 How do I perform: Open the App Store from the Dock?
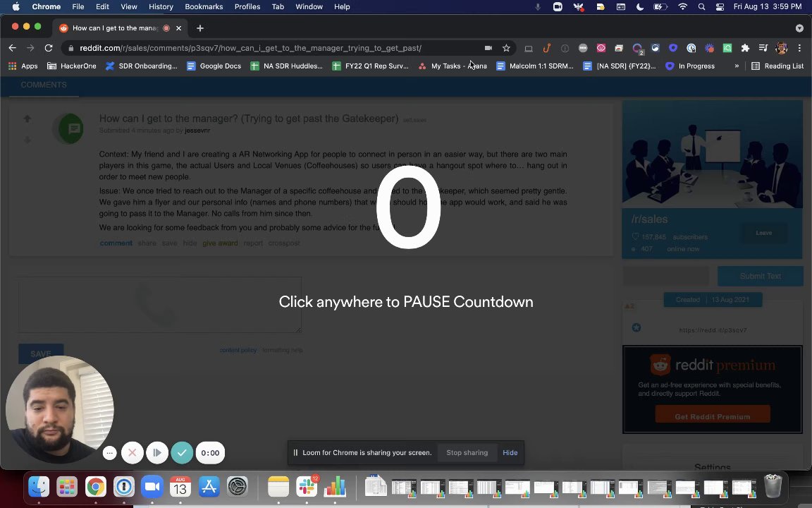point(209,487)
